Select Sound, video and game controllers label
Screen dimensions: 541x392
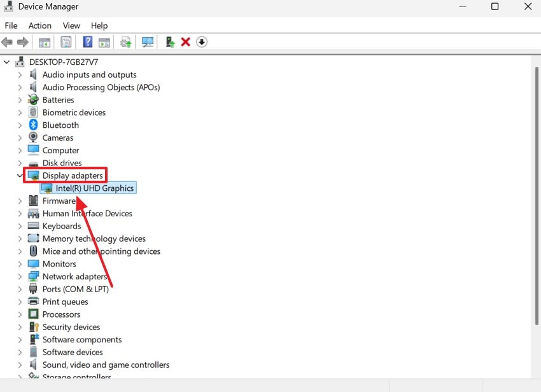[106, 365]
